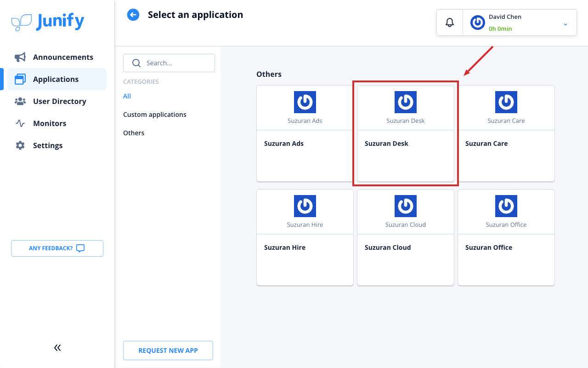Click the Suzuran Hire power icon
Screen dimensions: 588x368
pyautogui.click(x=305, y=206)
